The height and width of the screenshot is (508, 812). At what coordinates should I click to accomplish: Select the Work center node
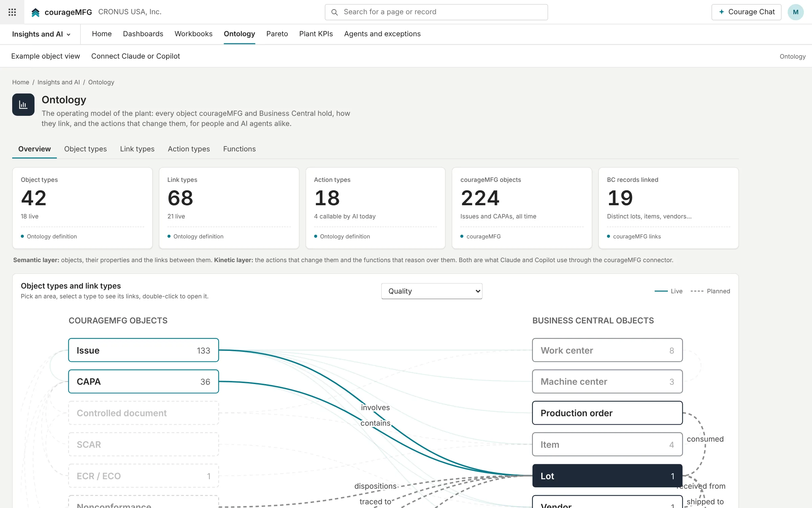pyautogui.click(x=607, y=350)
